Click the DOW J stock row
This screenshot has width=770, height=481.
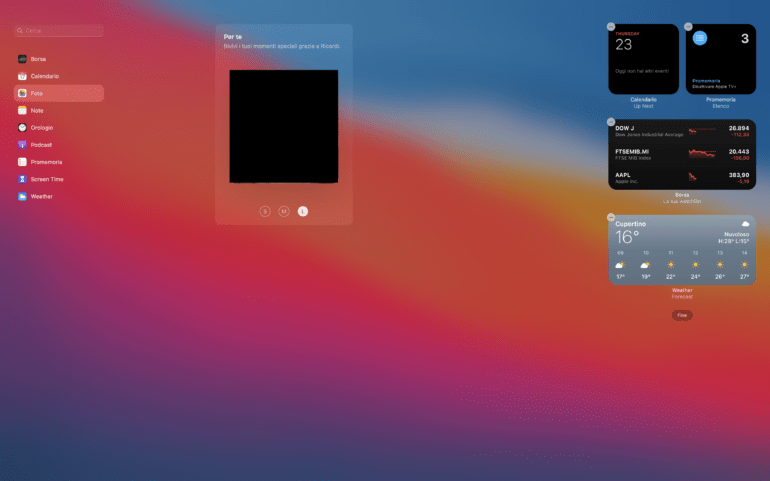682,131
